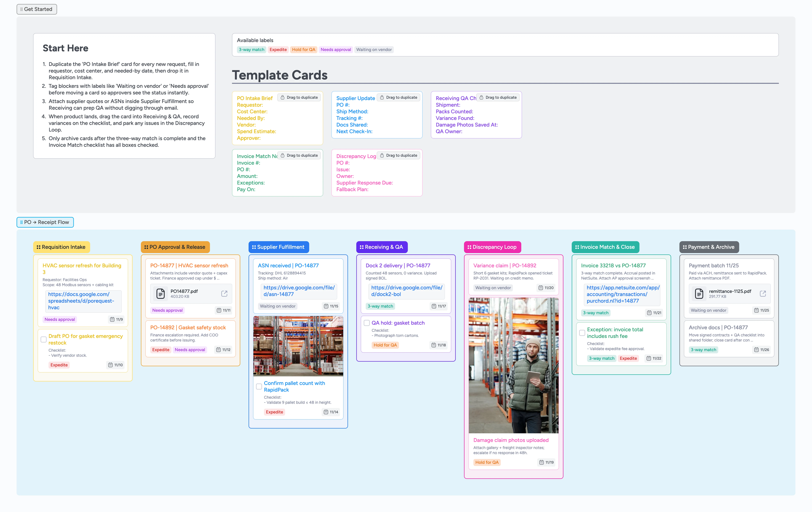Click the Supplier Fulfillment list title
812x512 pixels.
tap(281, 247)
